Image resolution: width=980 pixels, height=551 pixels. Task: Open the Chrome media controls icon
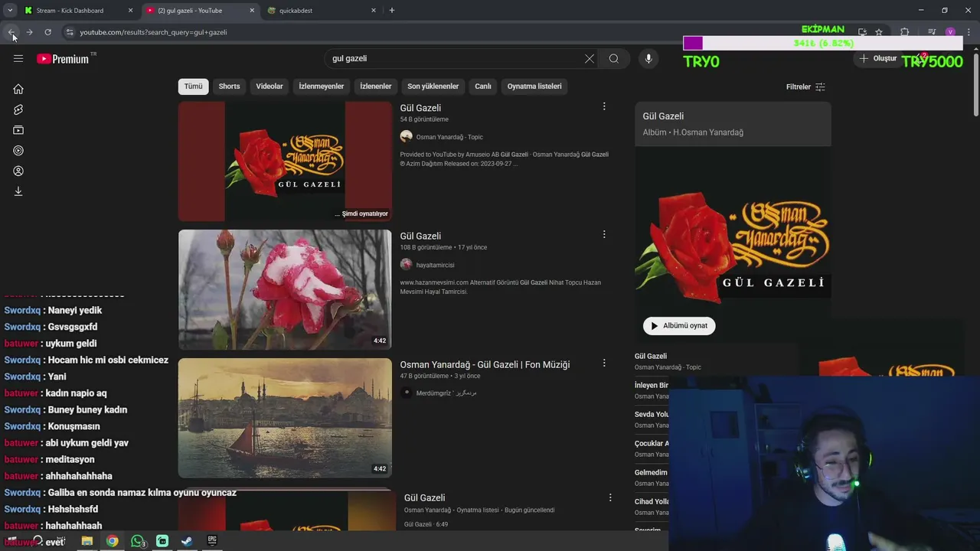[932, 32]
